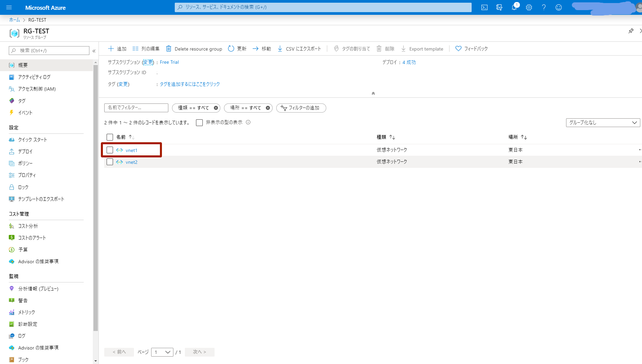Click Delete resource group button
This screenshot has height=364, width=642.
coord(194,49)
